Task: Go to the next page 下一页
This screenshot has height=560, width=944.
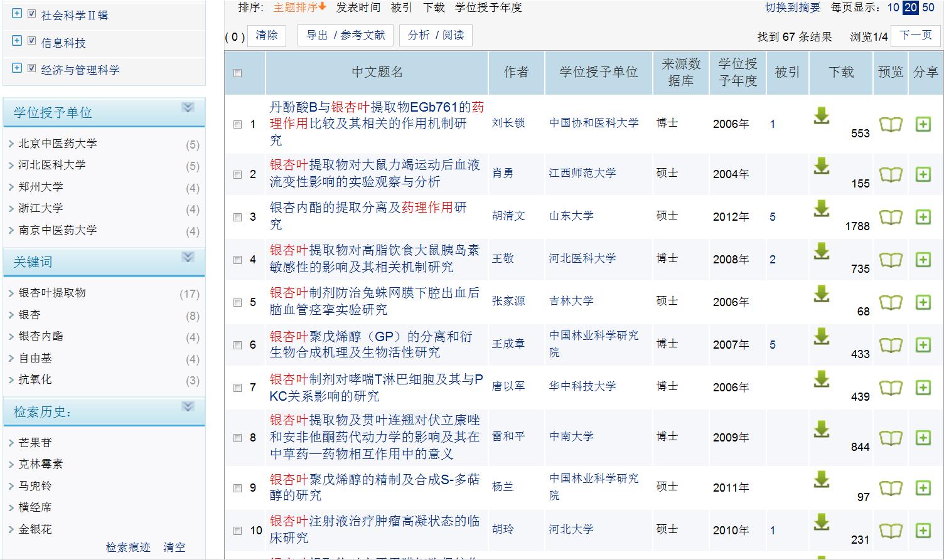Action: [x=916, y=35]
